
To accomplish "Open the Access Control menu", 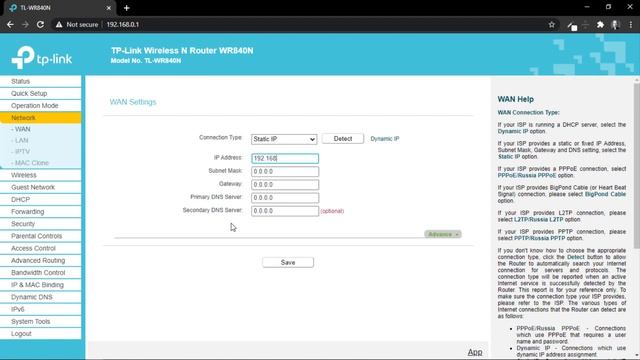I will 40,248.
